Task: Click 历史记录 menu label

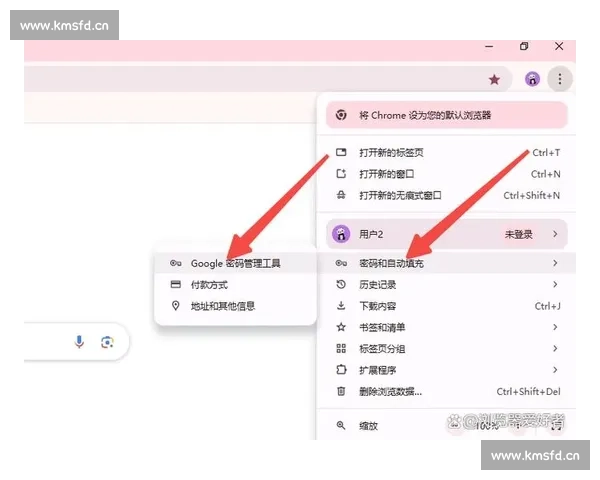Action: 377,284
